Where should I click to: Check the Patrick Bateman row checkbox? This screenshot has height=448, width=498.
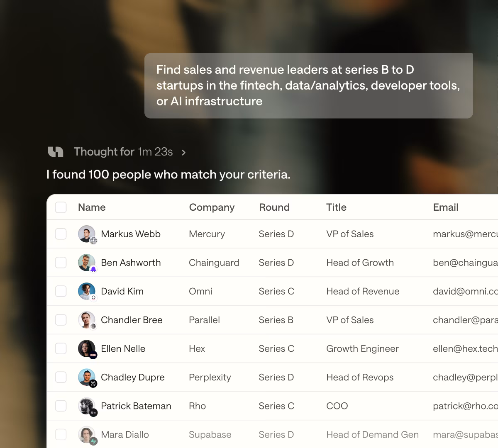click(61, 406)
